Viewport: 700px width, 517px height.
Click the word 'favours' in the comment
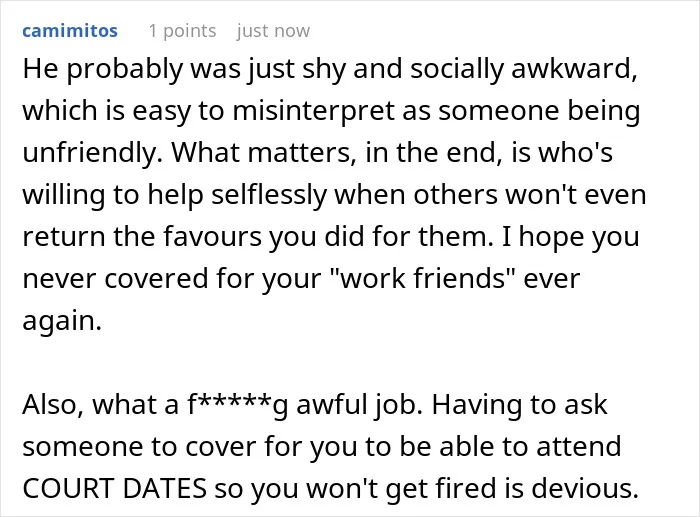coord(212,237)
